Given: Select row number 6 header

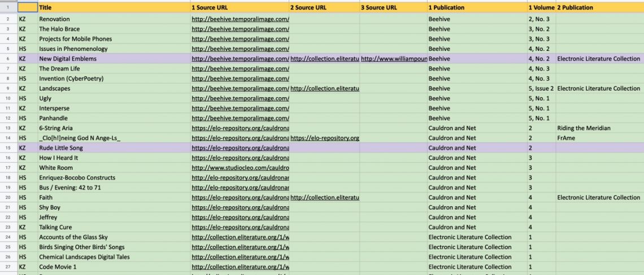Looking at the screenshot, I should pyautogui.click(x=8, y=59).
